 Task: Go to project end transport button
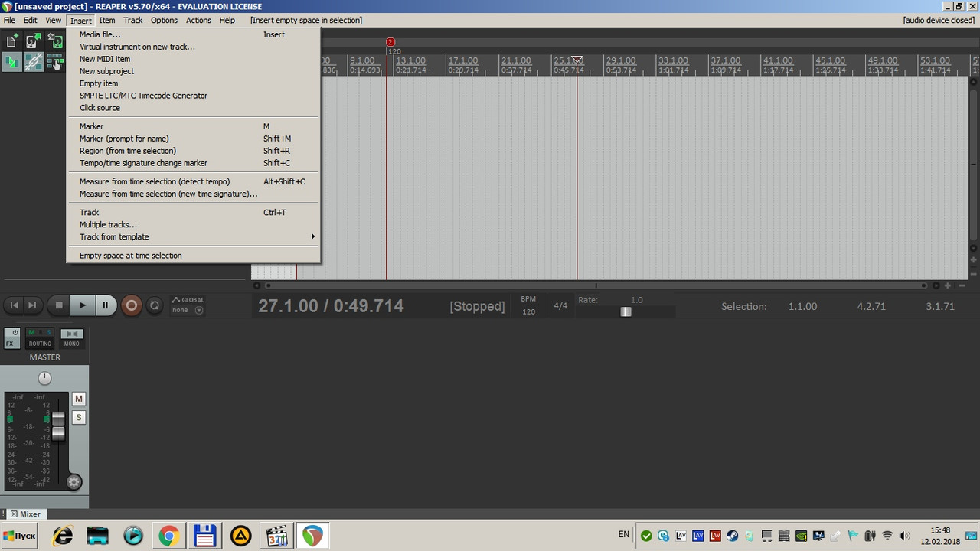(x=32, y=305)
